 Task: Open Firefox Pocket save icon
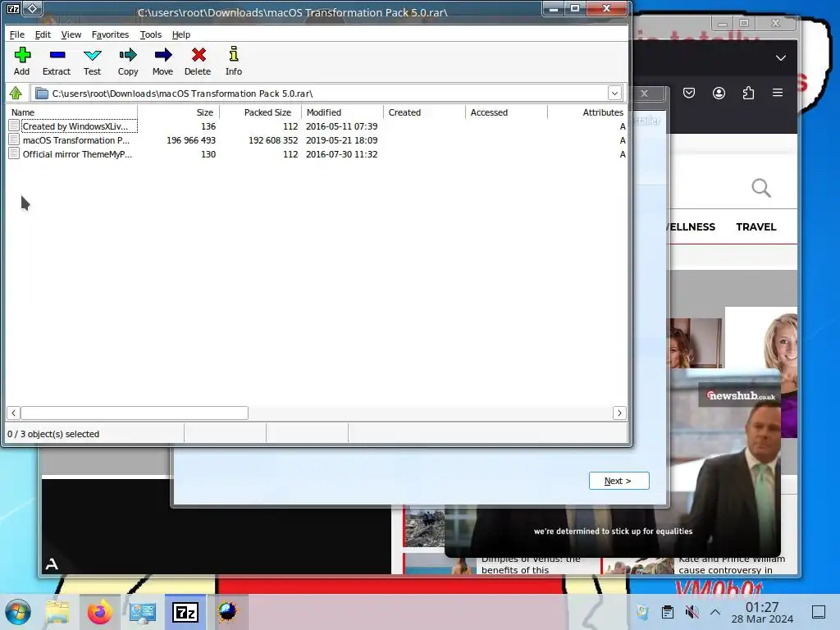pos(689,94)
